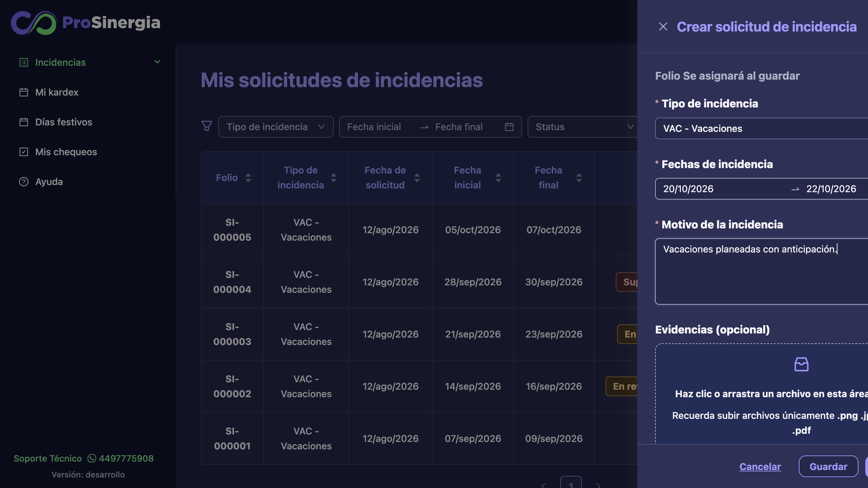
Task: Click the file upload drop area text
Action: (x=771, y=394)
